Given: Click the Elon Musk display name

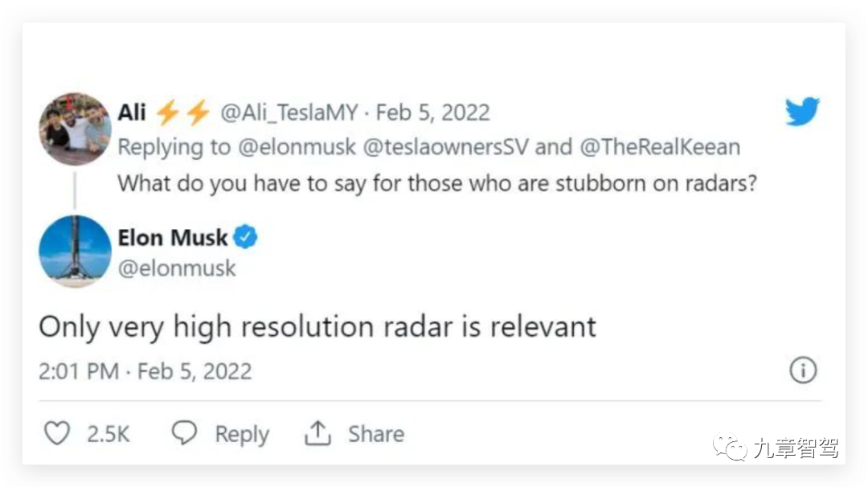Looking at the screenshot, I should pos(173,238).
